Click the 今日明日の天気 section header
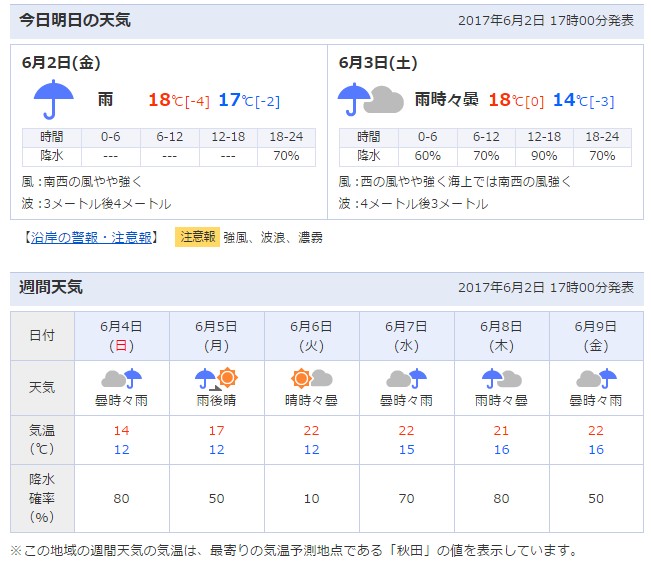This screenshot has height=565, width=651. tap(75, 20)
